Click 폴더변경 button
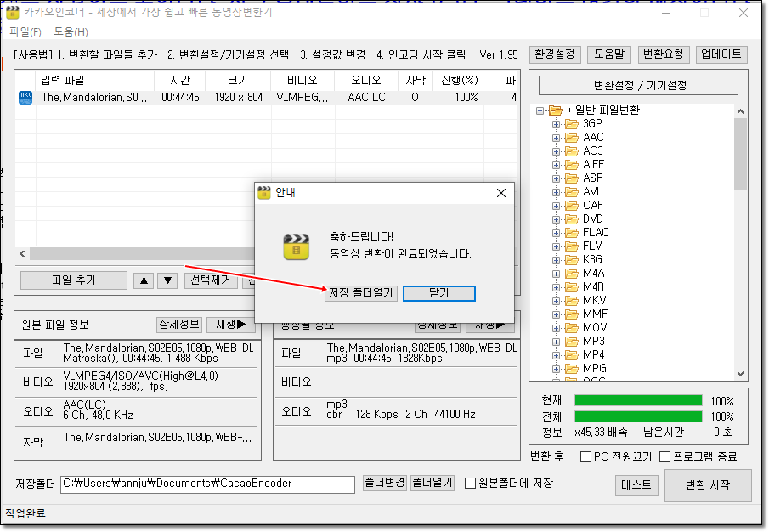This screenshot has height=532, width=769. [385, 484]
